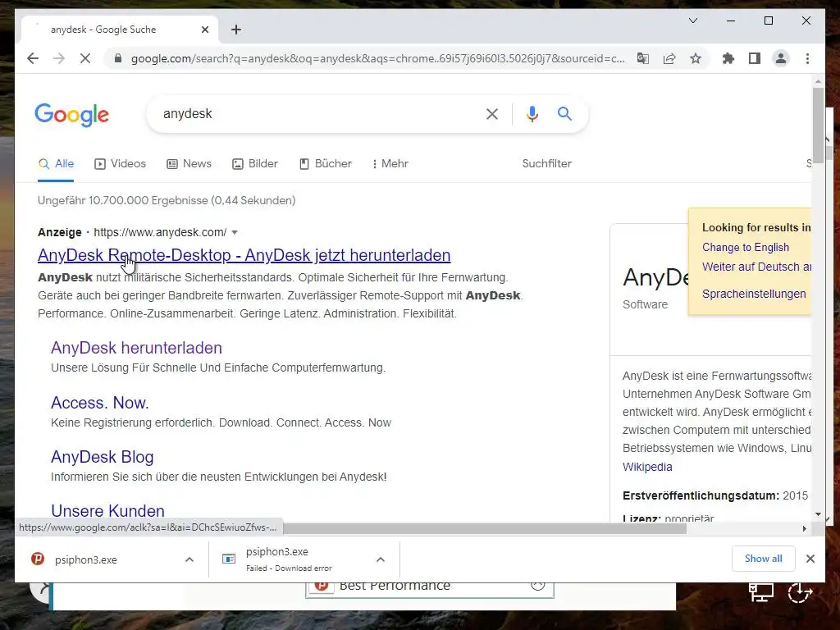Switch to the Bilder tab
This screenshot has width=840, height=630.
(x=255, y=163)
